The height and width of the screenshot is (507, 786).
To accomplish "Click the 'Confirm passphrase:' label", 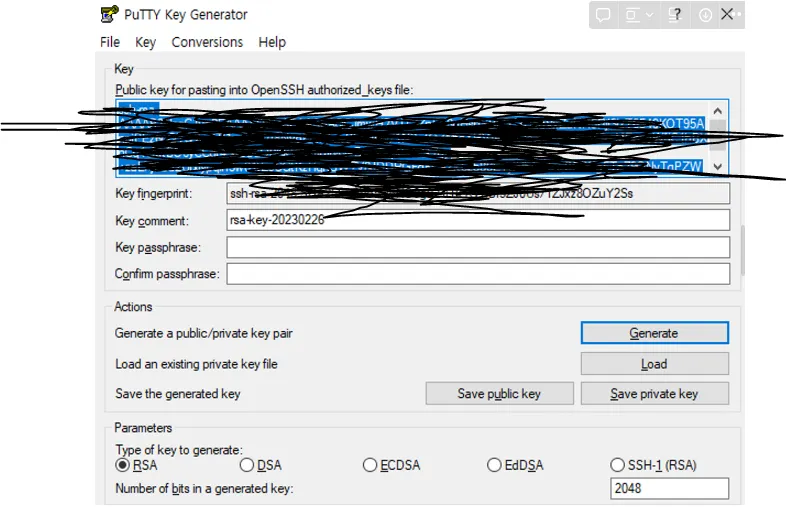I will (167, 274).
